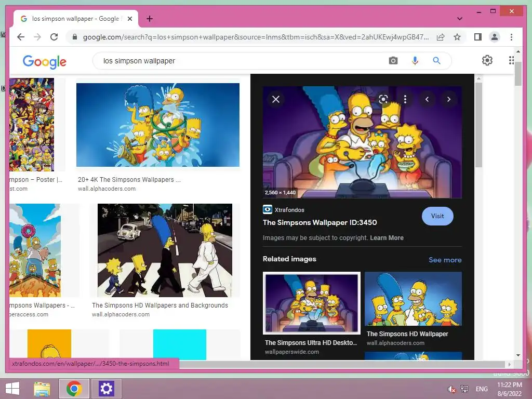The height and width of the screenshot is (399, 532).
Task: Show previous image in preview
Action: tap(427, 99)
